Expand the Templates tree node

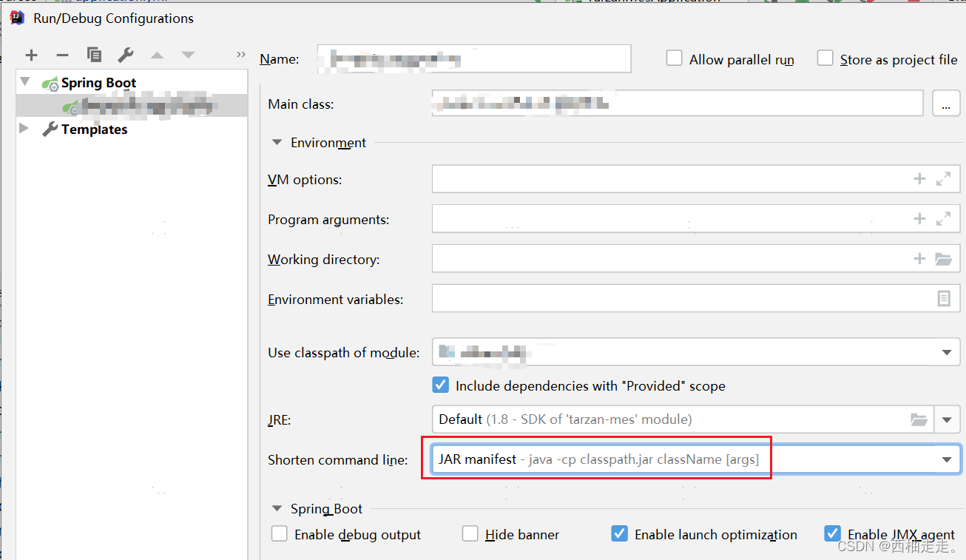[x=23, y=129]
